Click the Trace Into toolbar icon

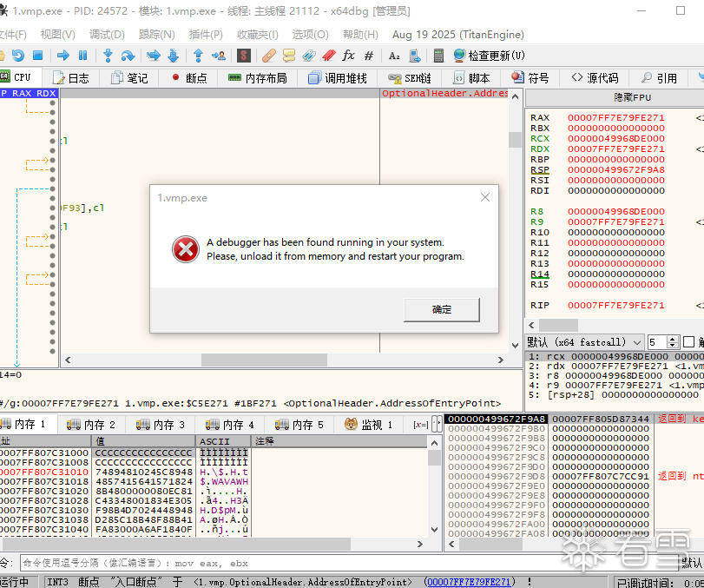(x=153, y=56)
